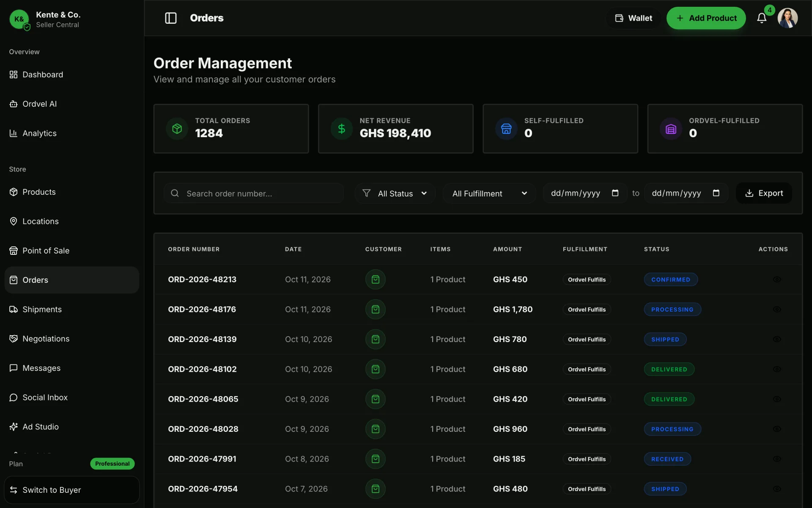Screen dimensions: 812x508
Task: Open customer icon for ORD-2026-48102
Action: (376, 369)
